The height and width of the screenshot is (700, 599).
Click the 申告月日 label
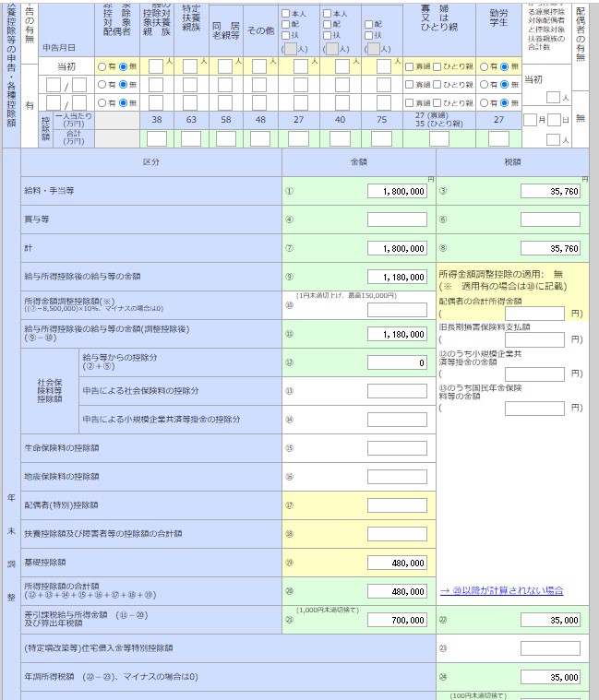pos(59,48)
